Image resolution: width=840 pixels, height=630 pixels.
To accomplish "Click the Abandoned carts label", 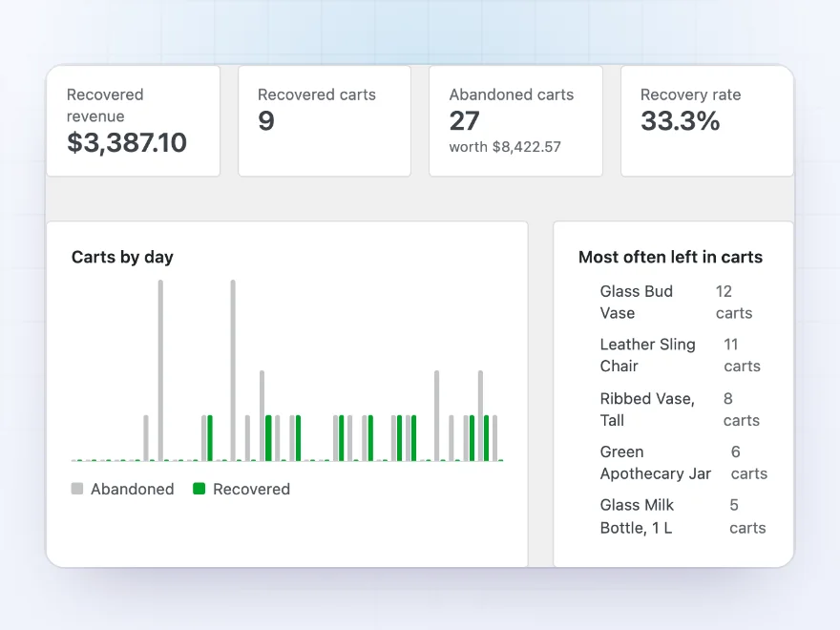I will point(511,94).
